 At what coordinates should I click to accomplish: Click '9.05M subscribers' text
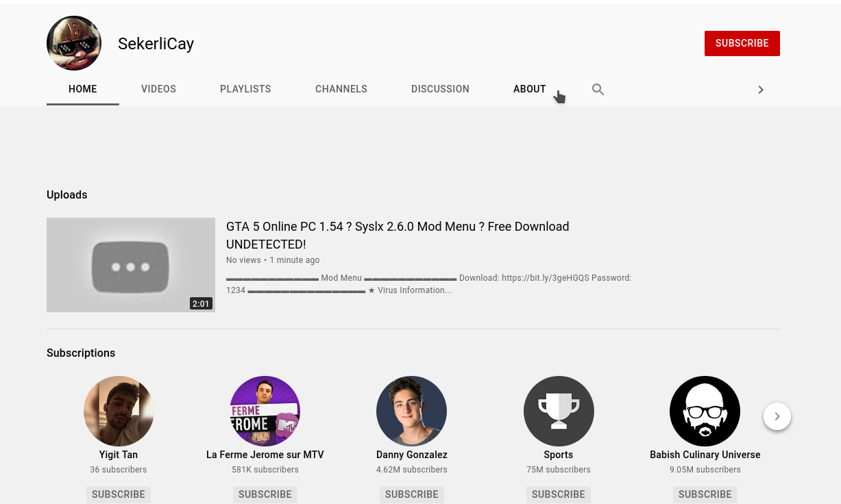coord(705,470)
